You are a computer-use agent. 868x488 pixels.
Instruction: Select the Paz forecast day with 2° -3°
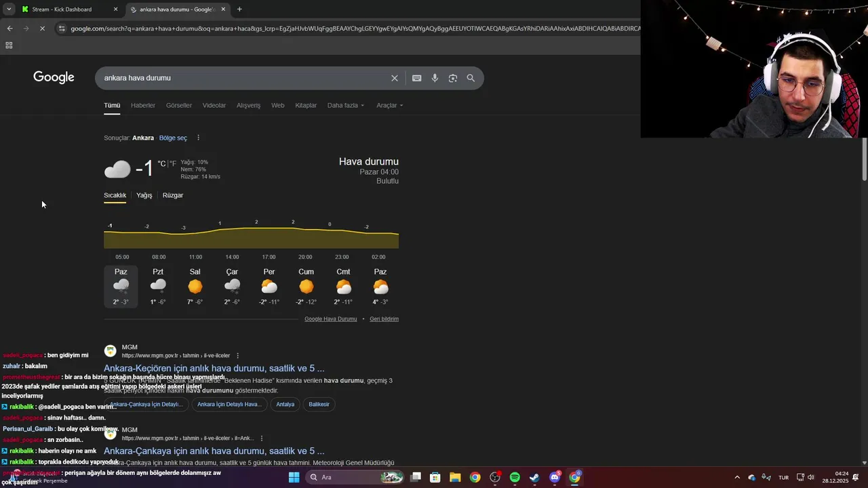click(121, 286)
